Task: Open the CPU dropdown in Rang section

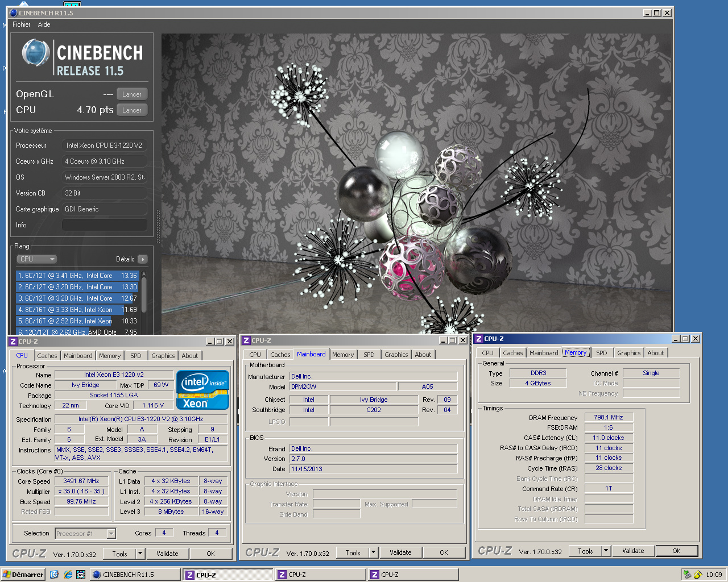Action: pos(37,259)
